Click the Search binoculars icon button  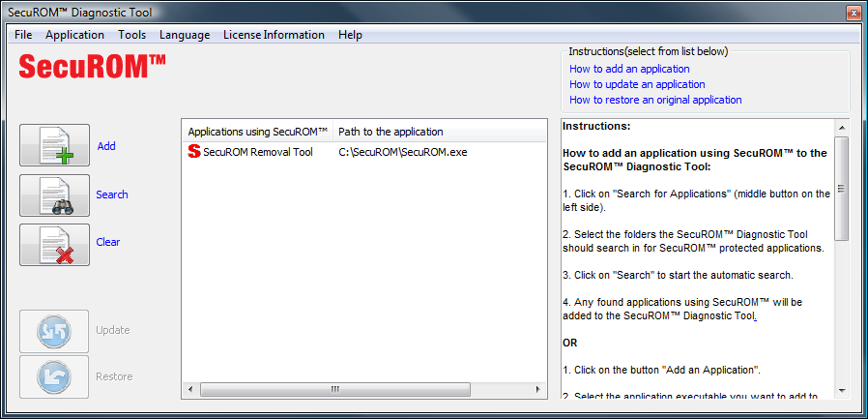coord(54,195)
